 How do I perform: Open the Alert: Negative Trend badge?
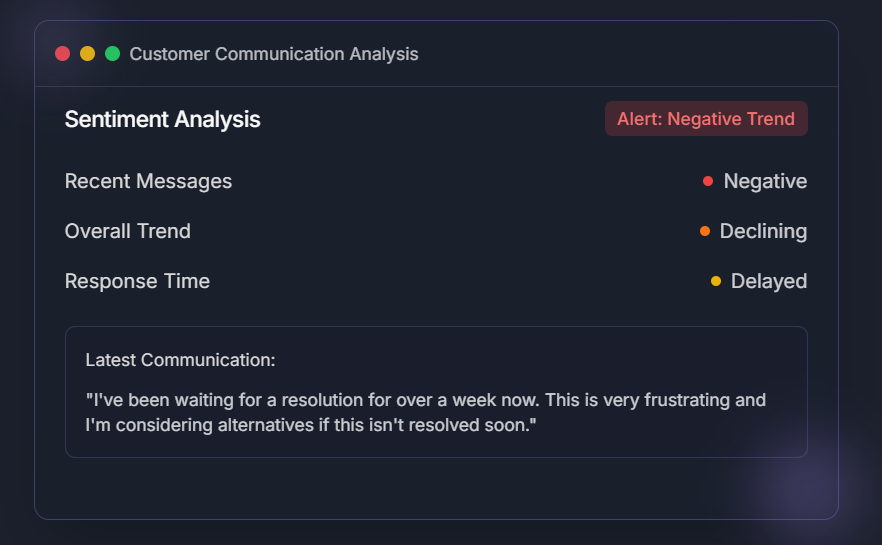pos(705,119)
